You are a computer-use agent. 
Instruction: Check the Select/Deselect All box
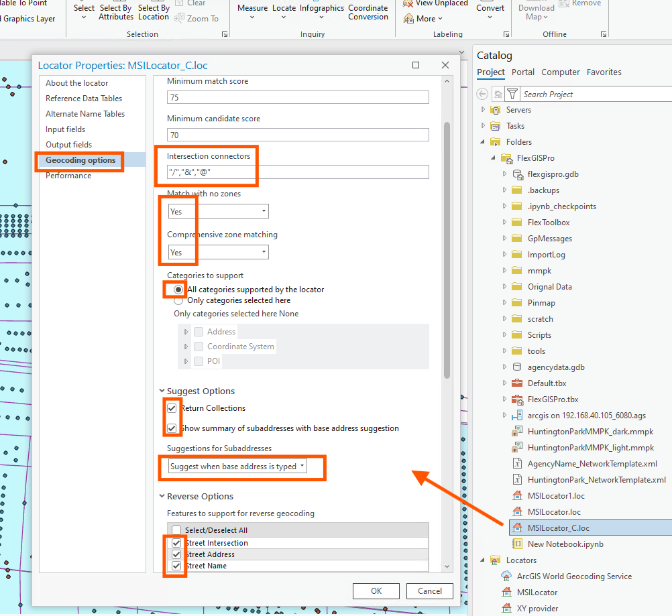coord(176,530)
